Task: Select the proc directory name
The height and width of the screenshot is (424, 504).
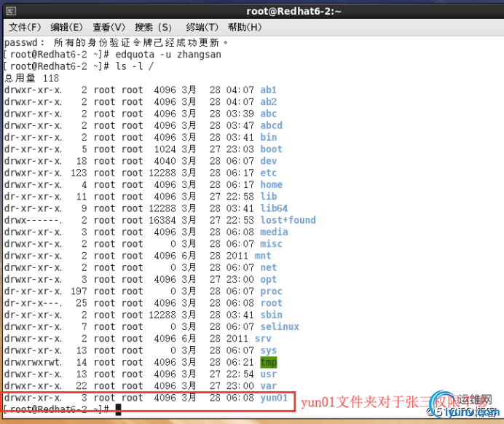Action: click(271, 291)
